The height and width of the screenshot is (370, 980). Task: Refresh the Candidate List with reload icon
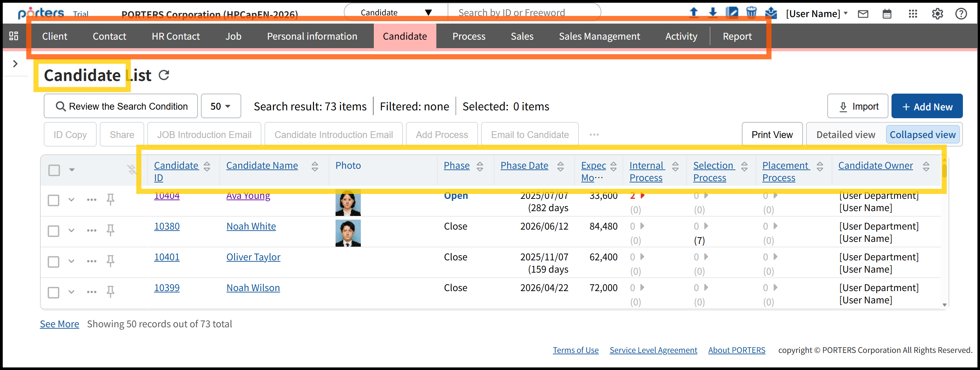164,75
